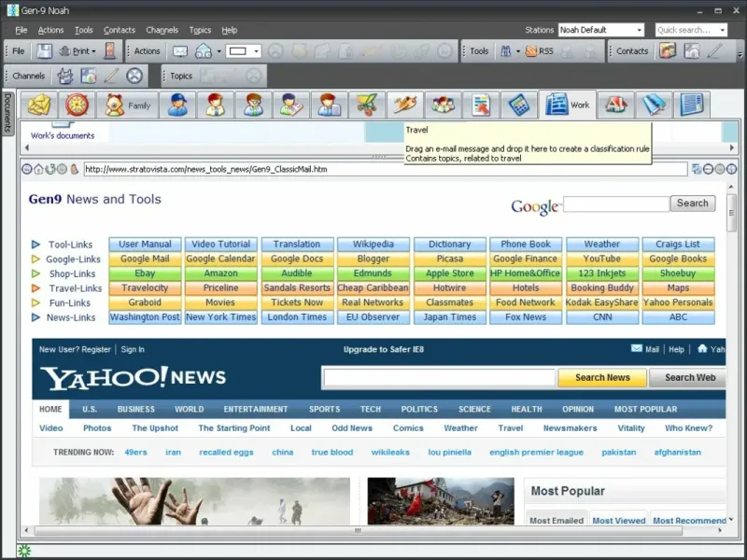Click the binoculars search icon in Tools
Screen dimensions: 747x560
pos(505,51)
